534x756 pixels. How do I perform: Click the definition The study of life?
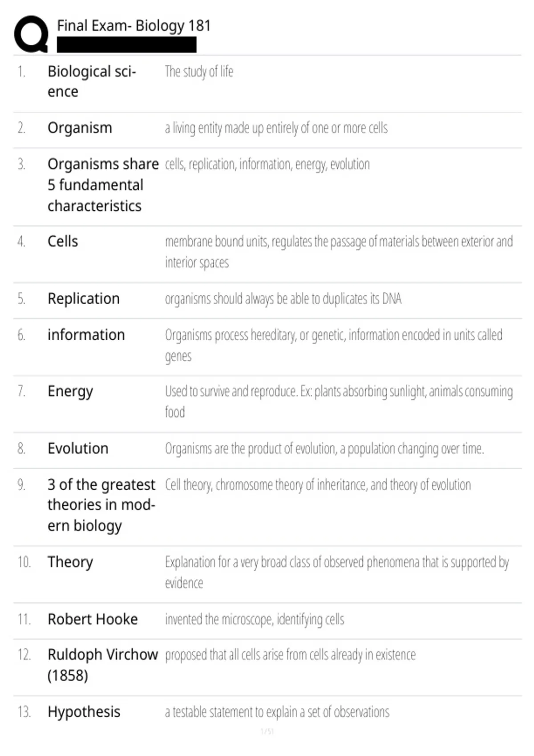tap(199, 72)
